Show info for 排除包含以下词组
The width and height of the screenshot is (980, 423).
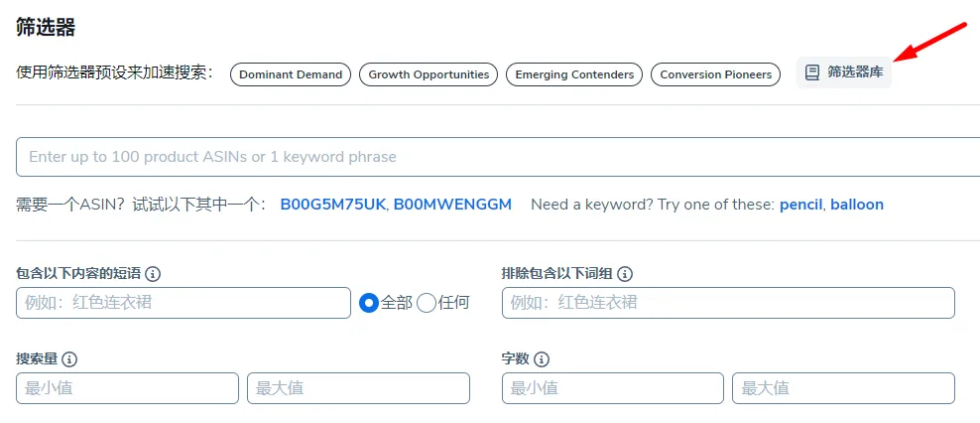tap(625, 274)
